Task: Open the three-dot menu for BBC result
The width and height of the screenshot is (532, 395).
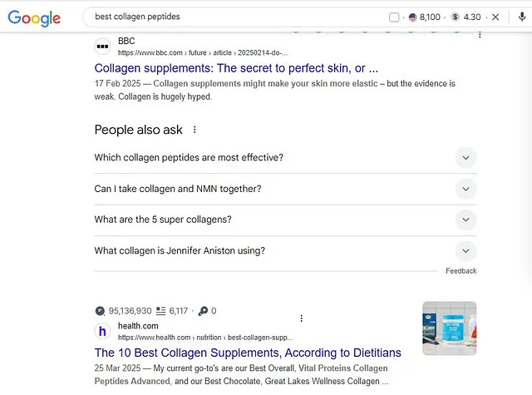Action: coord(480,34)
